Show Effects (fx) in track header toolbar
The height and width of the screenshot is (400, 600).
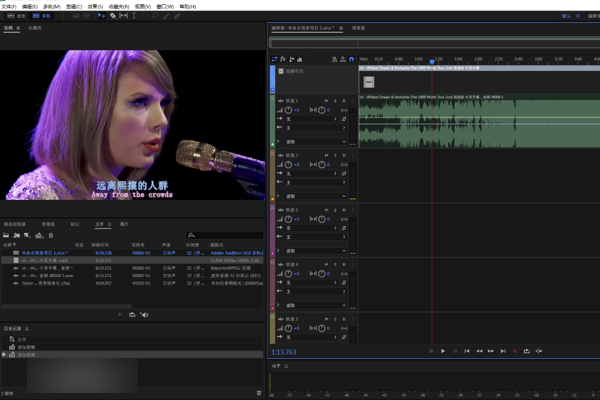pyautogui.click(x=283, y=59)
